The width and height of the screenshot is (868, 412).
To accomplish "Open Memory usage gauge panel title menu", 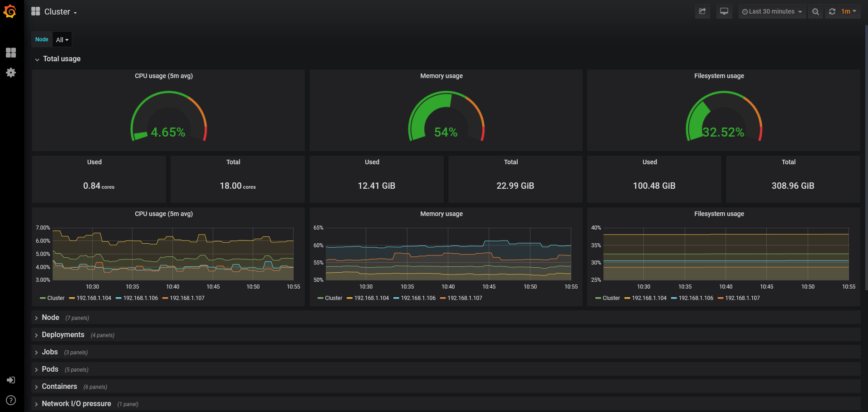I will pyautogui.click(x=441, y=76).
